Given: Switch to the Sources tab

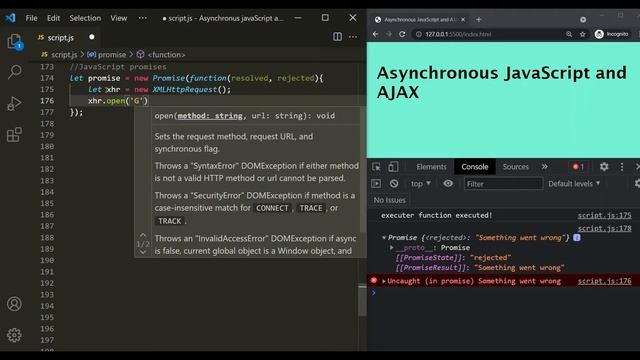Looking at the screenshot, I should pos(516,167).
